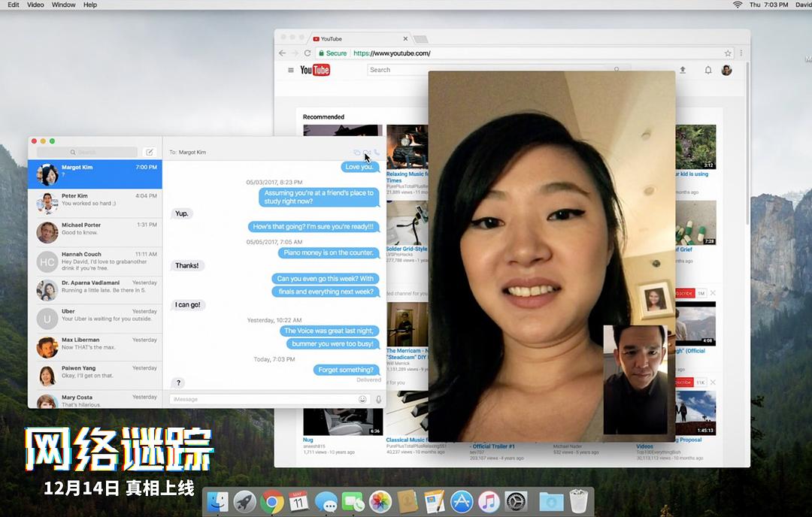Open FaceTime from the Dock
The width and height of the screenshot is (812, 517).
(353, 501)
